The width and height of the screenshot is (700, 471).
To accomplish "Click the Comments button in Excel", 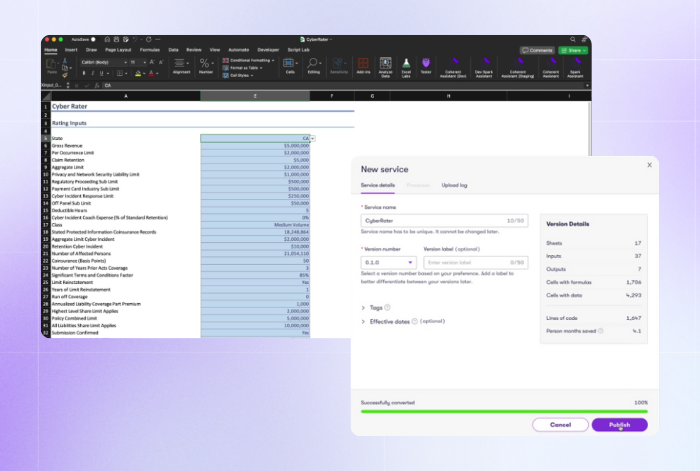I will tap(537, 50).
